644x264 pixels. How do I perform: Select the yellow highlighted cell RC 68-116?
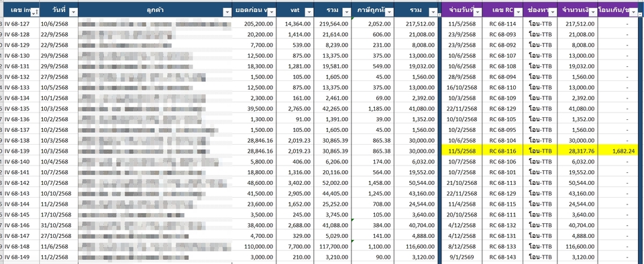point(503,151)
